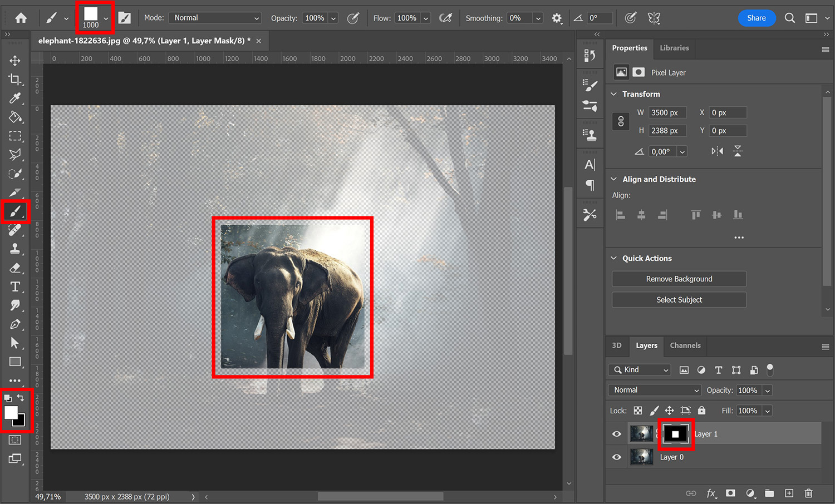This screenshot has width=835, height=504.
Task: Click the Add layer mask icon
Action: [730, 493]
